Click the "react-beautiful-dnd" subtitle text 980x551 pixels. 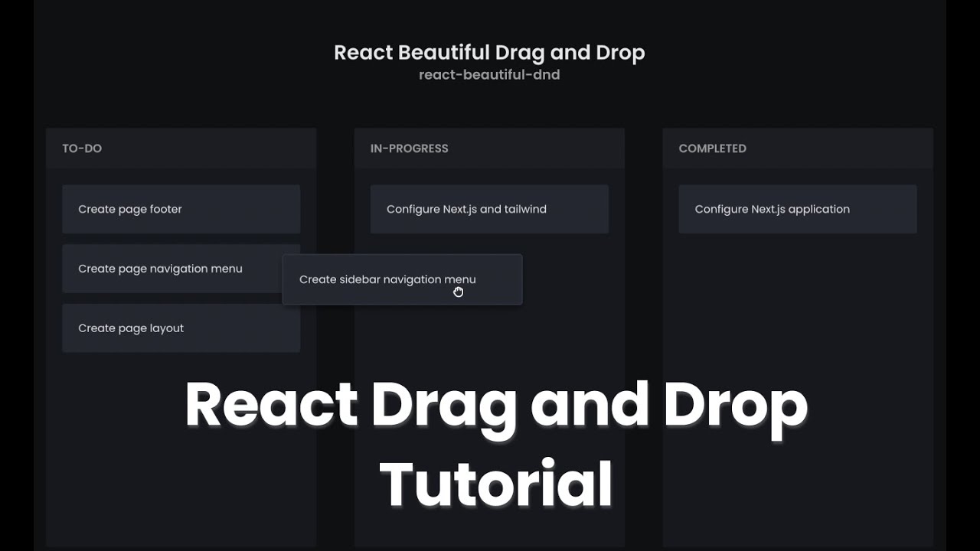(x=489, y=75)
